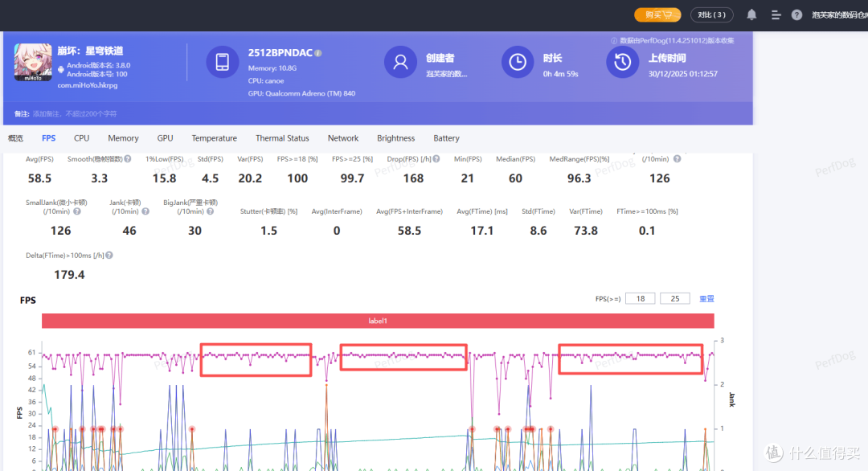Click the Stutter value 1.5
Viewport: 868px width, 471px height.
[x=269, y=231]
